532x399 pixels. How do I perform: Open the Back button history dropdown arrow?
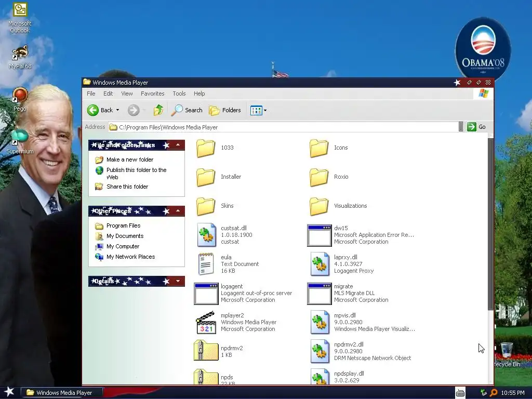point(118,110)
